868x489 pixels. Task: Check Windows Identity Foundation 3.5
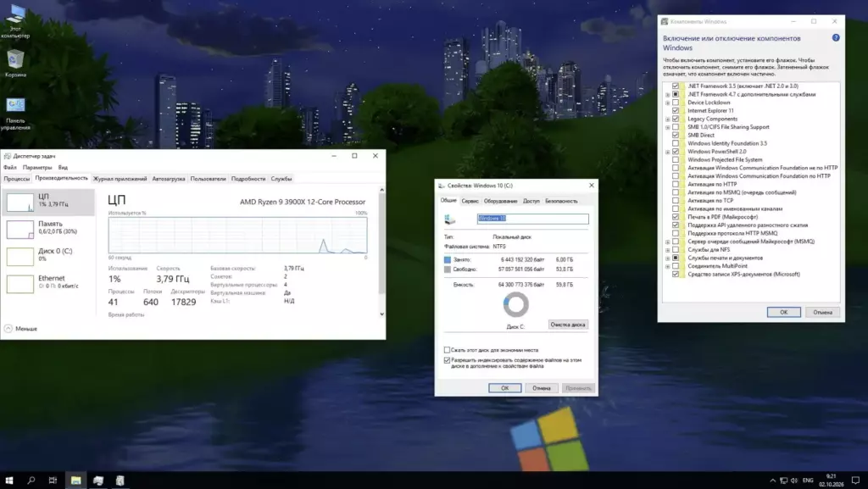tap(676, 143)
